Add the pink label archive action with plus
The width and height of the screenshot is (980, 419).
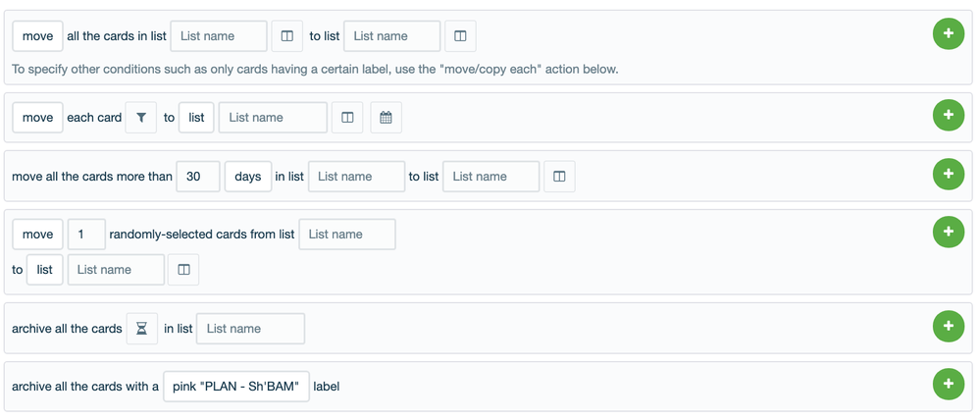point(948,384)
